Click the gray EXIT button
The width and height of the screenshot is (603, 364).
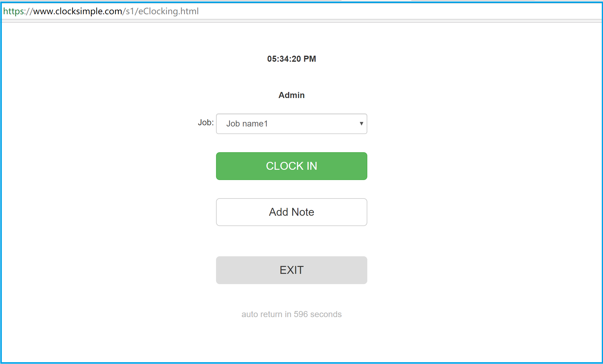point(291,270)
